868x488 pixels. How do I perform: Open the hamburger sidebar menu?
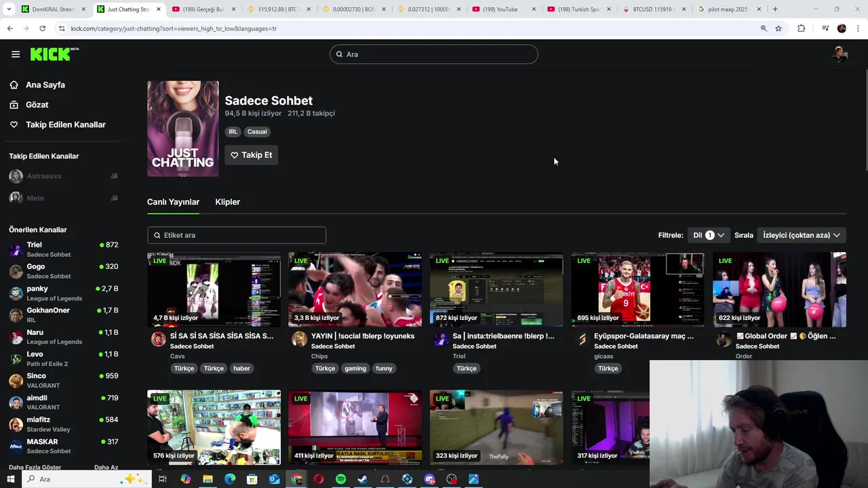point(16,54)
